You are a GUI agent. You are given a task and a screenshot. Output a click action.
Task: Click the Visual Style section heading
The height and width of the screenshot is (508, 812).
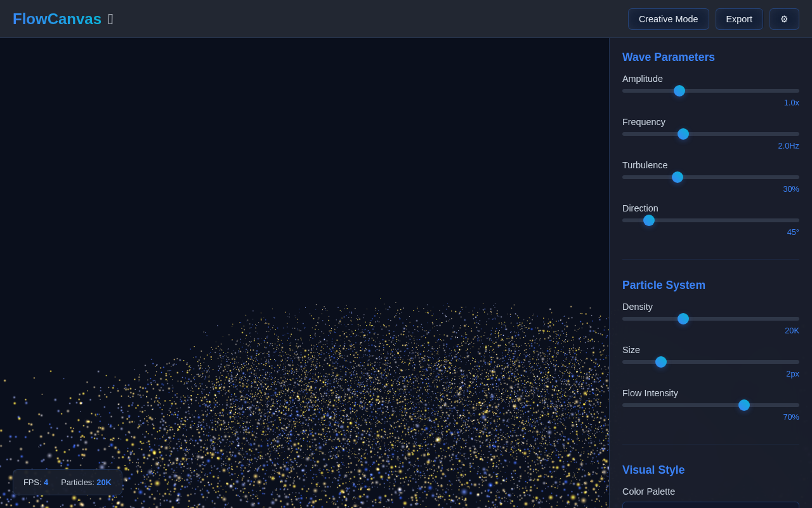653,470
